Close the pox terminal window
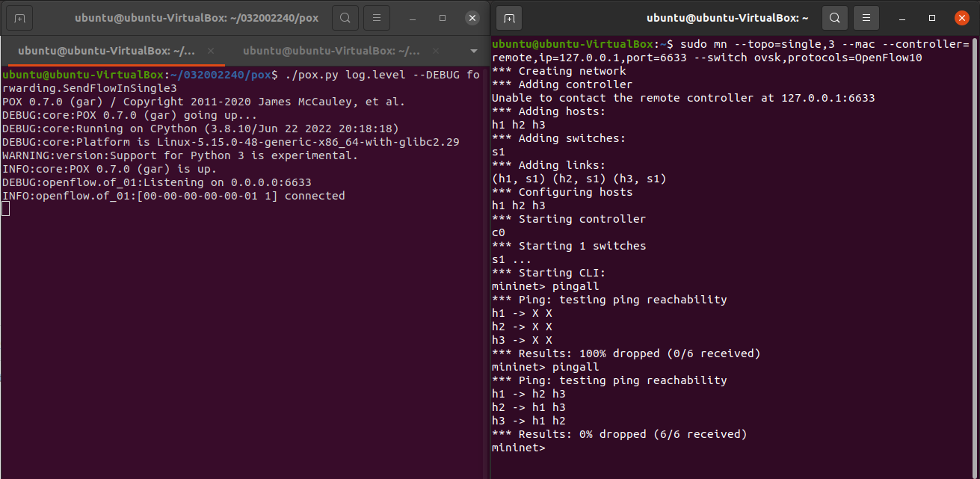The image size is (980, 479). (472, 17)
